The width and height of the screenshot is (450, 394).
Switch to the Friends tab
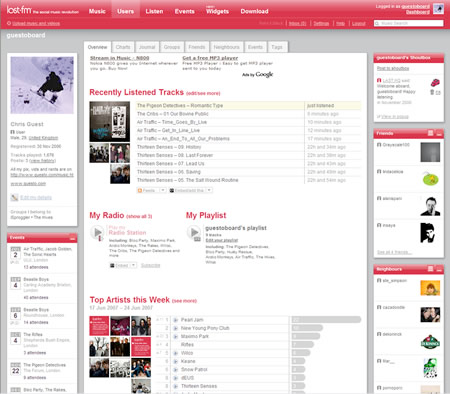tap(197, 47)
